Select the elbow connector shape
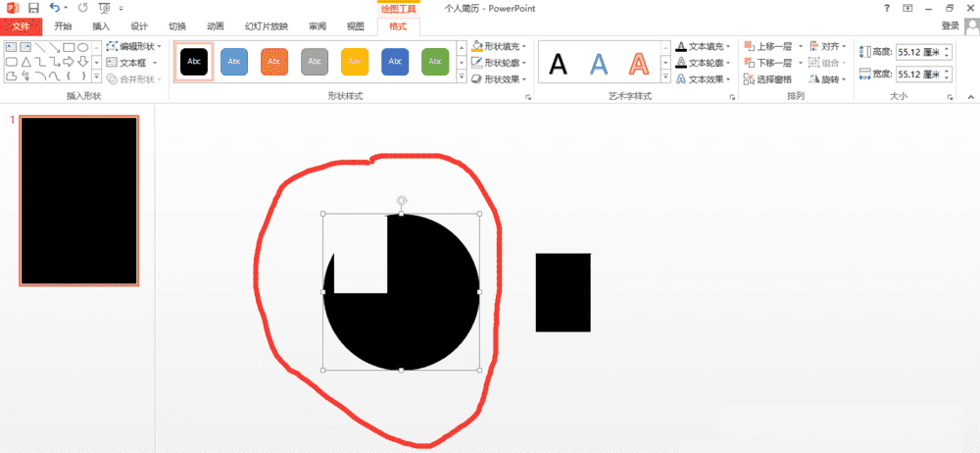This screenshot has width=980, height=453. tap(40, 62)
